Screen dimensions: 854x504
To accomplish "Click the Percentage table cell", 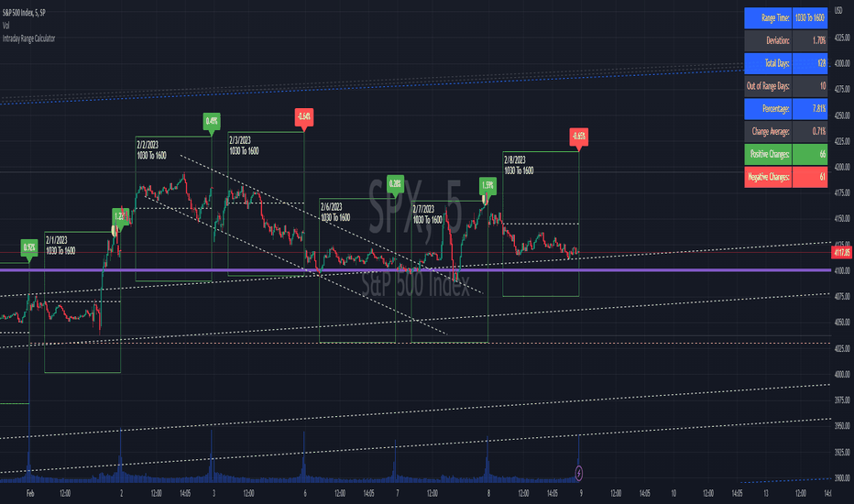I will [769, 108].
